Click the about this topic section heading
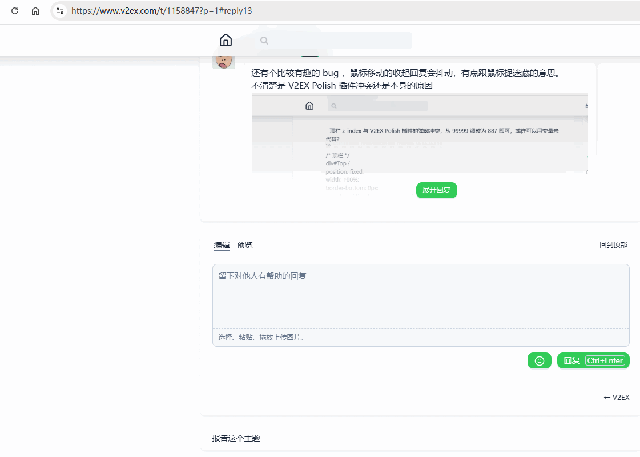The height and width of the screenshot is (457, 640). [x=236, y=439]
